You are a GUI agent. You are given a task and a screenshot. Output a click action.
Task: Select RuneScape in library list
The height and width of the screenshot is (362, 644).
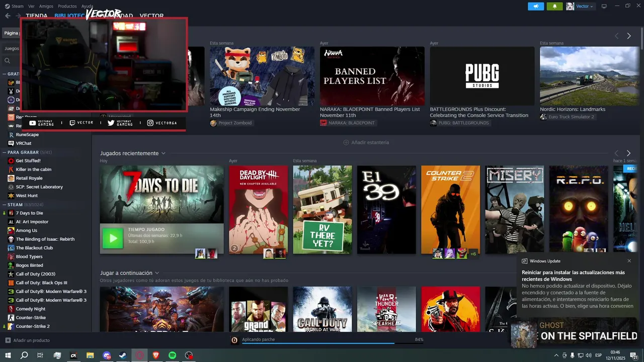27,135
